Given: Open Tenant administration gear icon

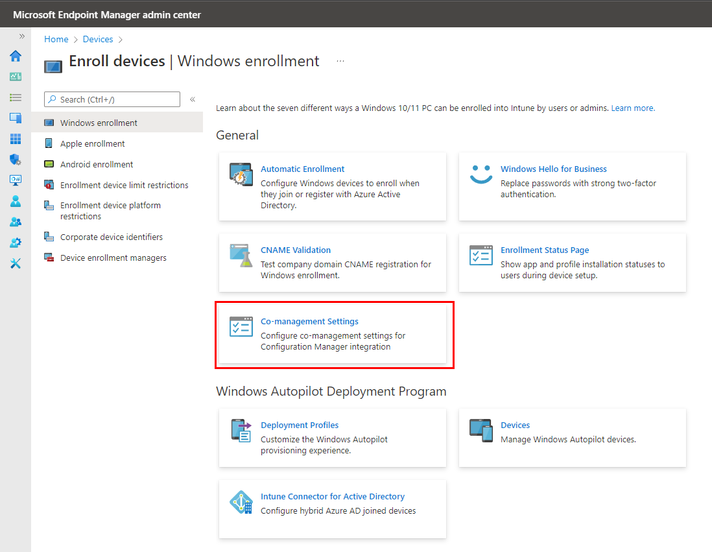Looking at the screenshot, I should [x=15, y=243].
